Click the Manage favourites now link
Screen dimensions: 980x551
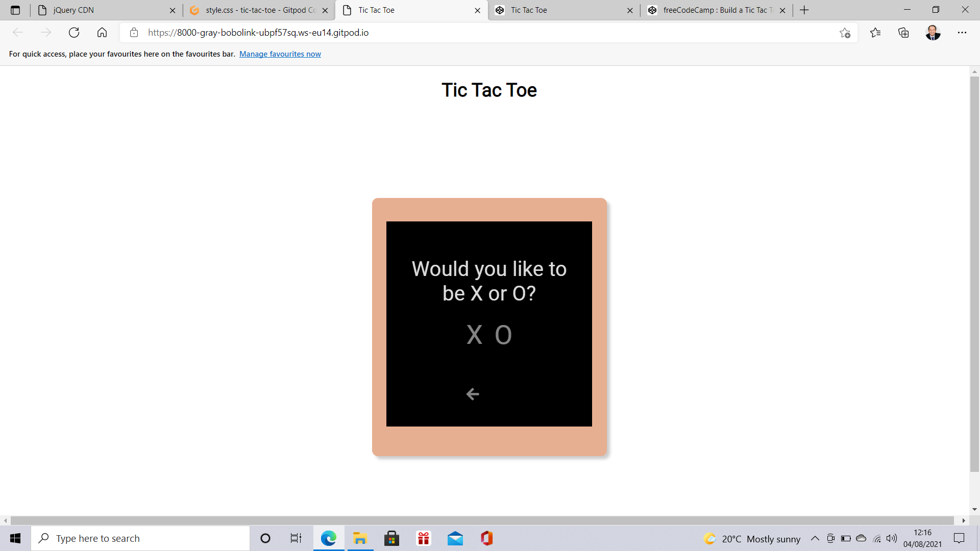pos(280,54)
